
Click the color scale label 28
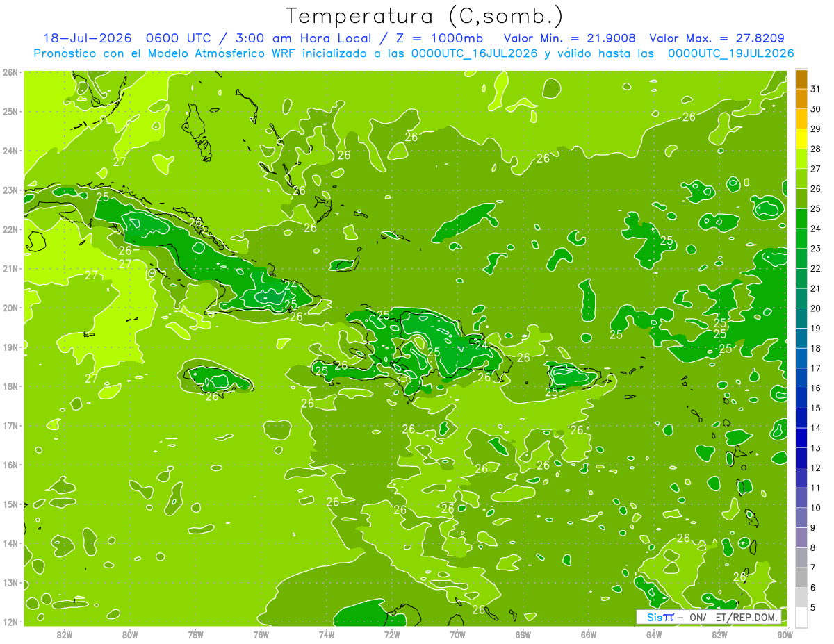(816, 149)
